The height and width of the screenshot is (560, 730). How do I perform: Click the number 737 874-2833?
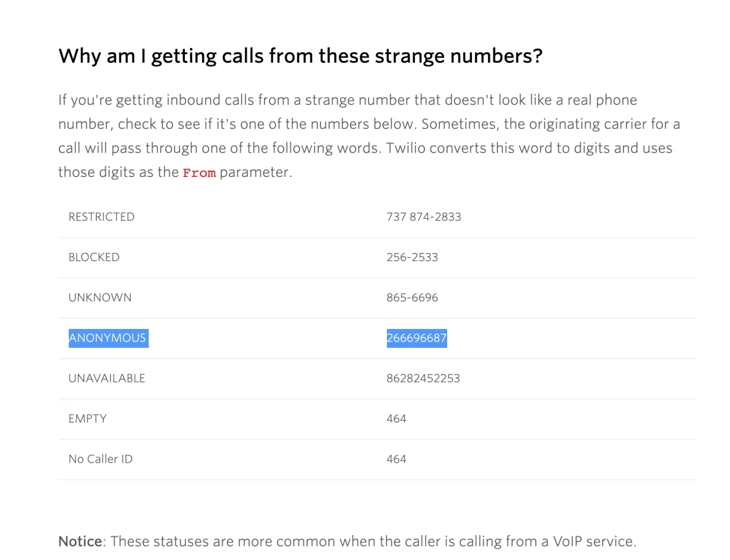click(423, 217)
